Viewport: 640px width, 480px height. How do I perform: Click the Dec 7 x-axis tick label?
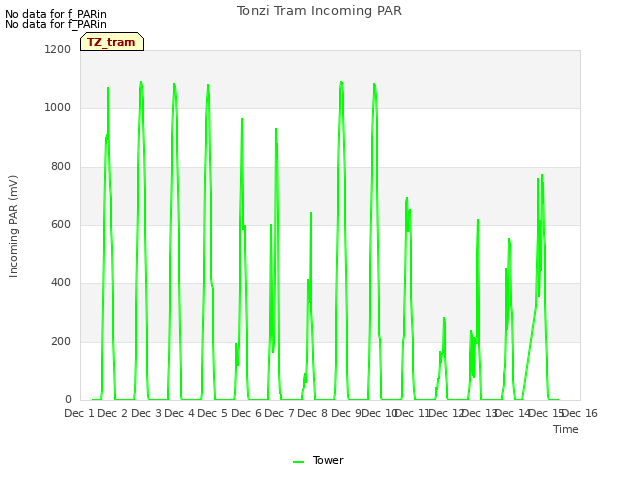[279, 413]
